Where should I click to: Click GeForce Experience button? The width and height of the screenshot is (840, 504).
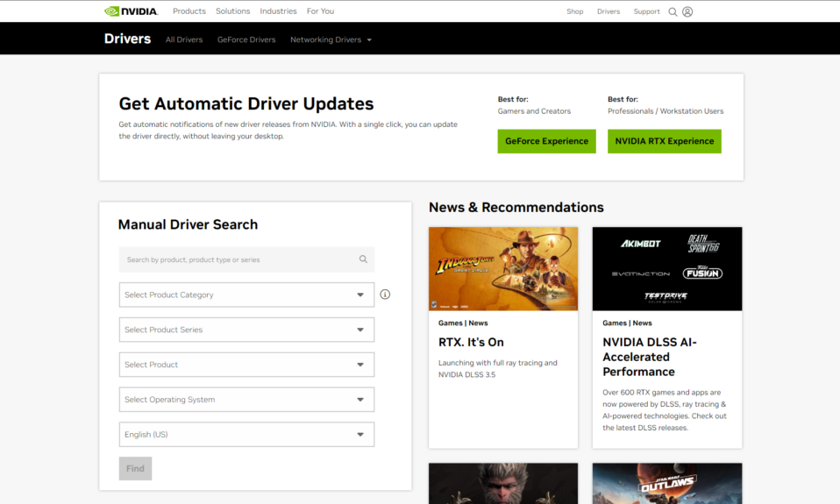click(546, 141)
